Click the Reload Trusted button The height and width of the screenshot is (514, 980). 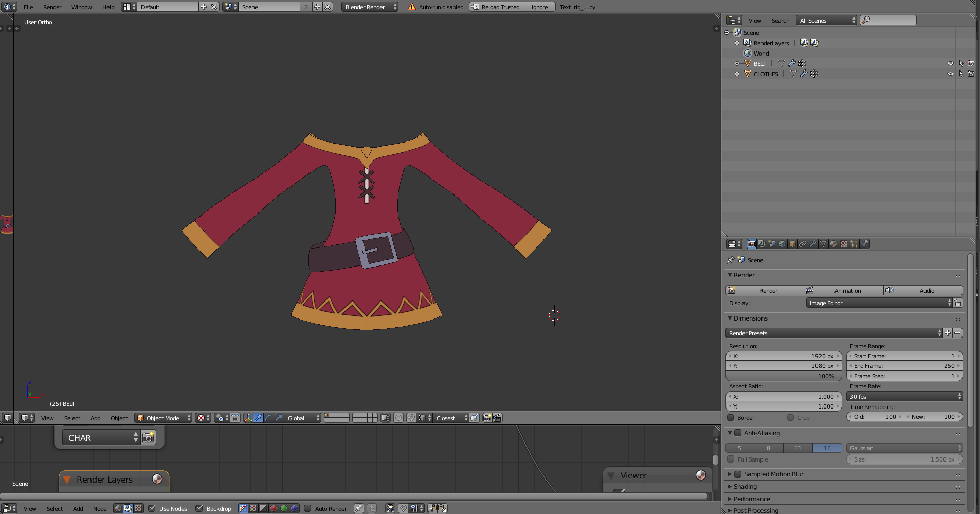[497, 7]
